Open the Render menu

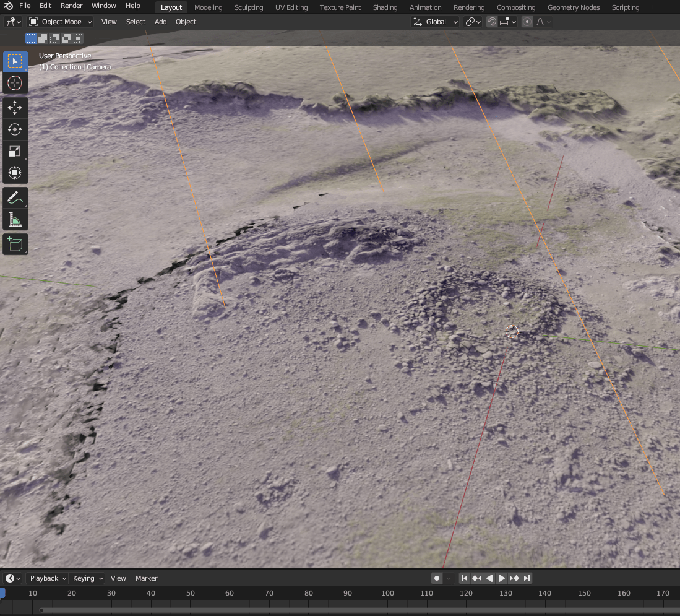(x=71, y=6)
